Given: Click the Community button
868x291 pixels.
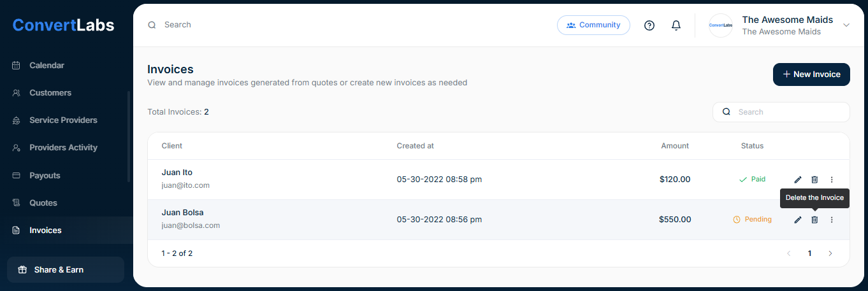Looking at the screenshot, I should (593, 25).
